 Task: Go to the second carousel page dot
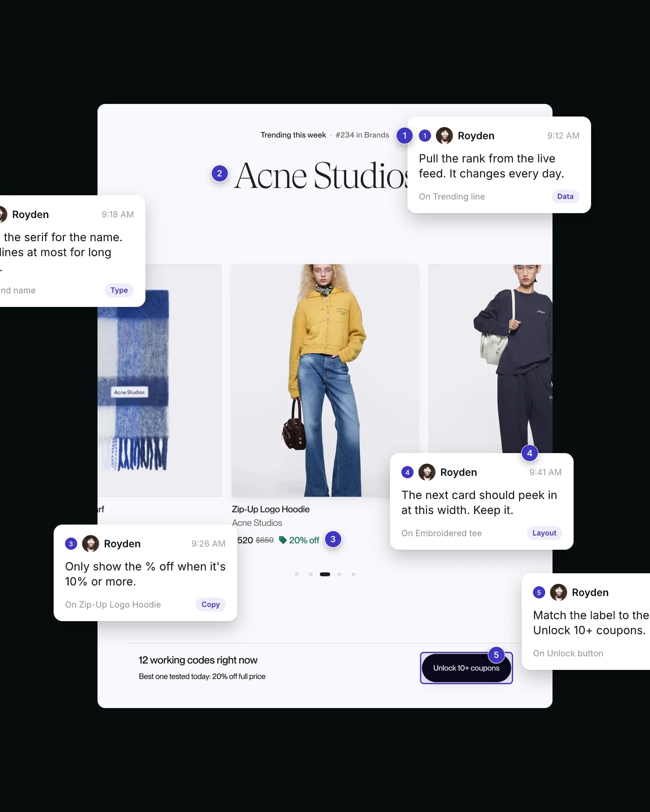coord(311,574)
